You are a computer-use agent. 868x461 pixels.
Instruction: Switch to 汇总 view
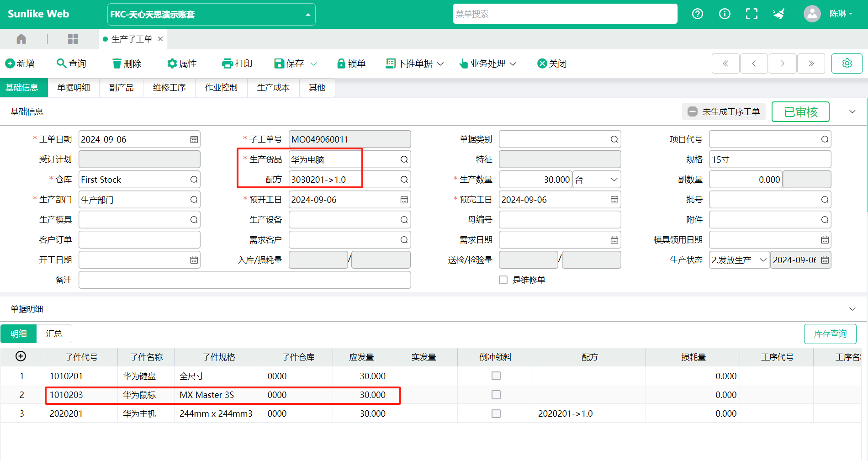pos(54,334)
